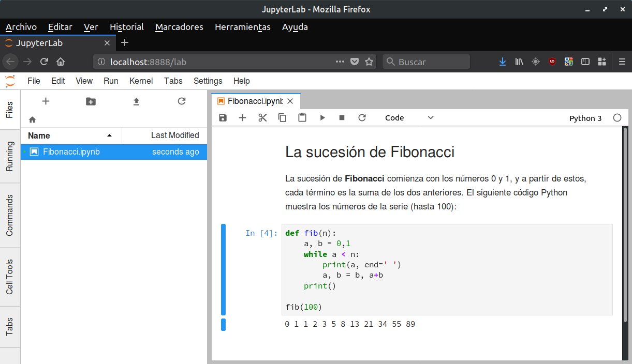Toggle the Commands sidebar panel
The image size is (632, 364).
pyautogui.click(x=9, y=216)
